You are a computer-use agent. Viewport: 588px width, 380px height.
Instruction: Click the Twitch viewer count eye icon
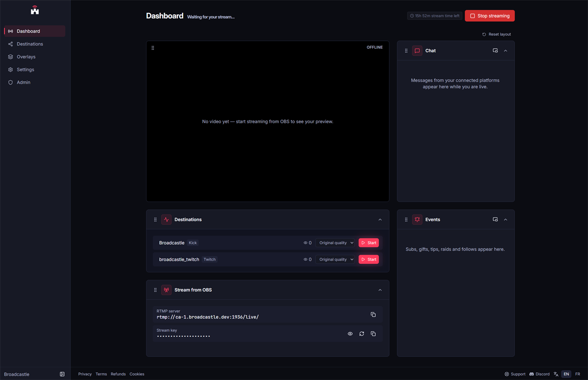tap(305, 259)
